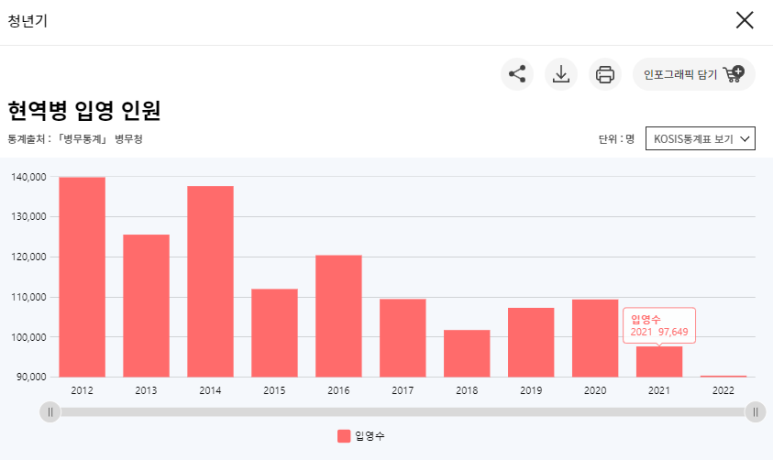Viewport: 773px width, 460px height.
Task: Click the 2018 bar
Action: pyautogui.click(x=466, y=354)
